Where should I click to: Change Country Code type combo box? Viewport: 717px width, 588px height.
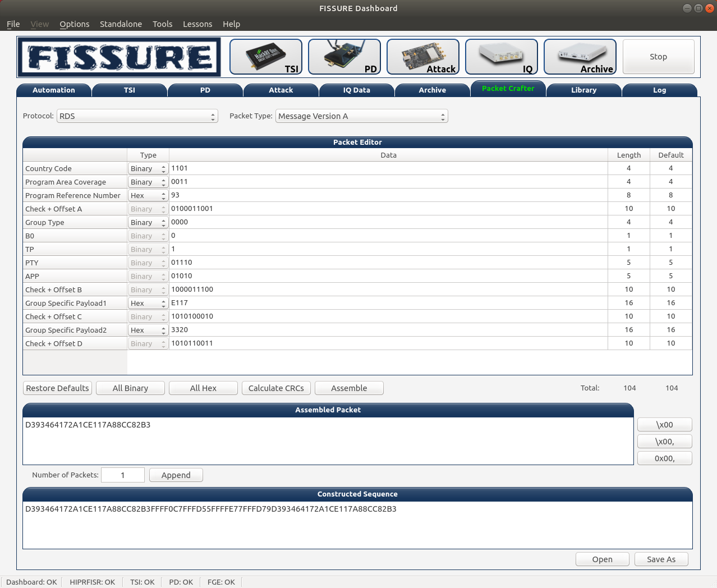[x=148, y=168]
